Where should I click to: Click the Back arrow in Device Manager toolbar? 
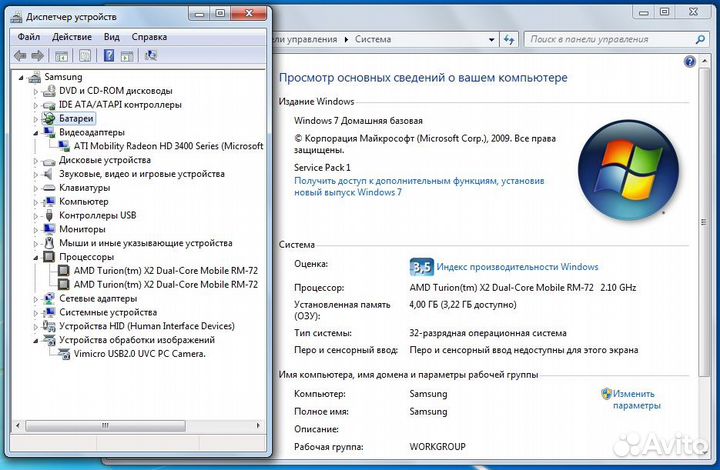(20, 56)
